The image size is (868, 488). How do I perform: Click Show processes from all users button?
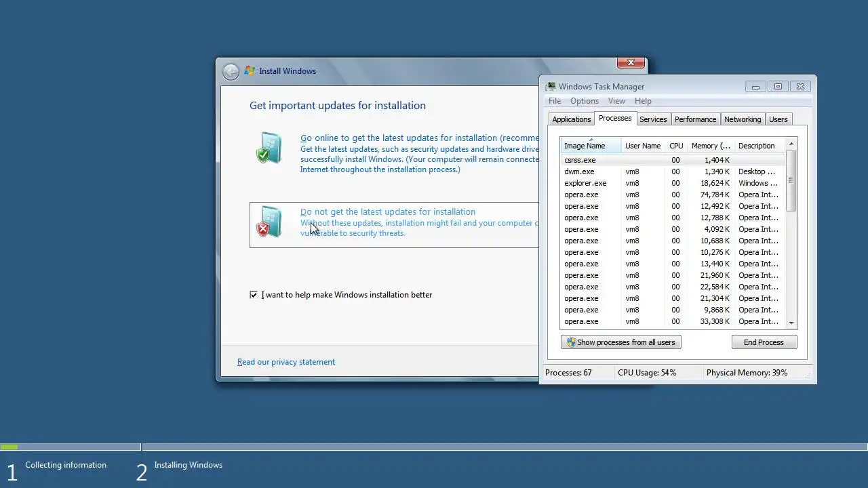point(621,342)
